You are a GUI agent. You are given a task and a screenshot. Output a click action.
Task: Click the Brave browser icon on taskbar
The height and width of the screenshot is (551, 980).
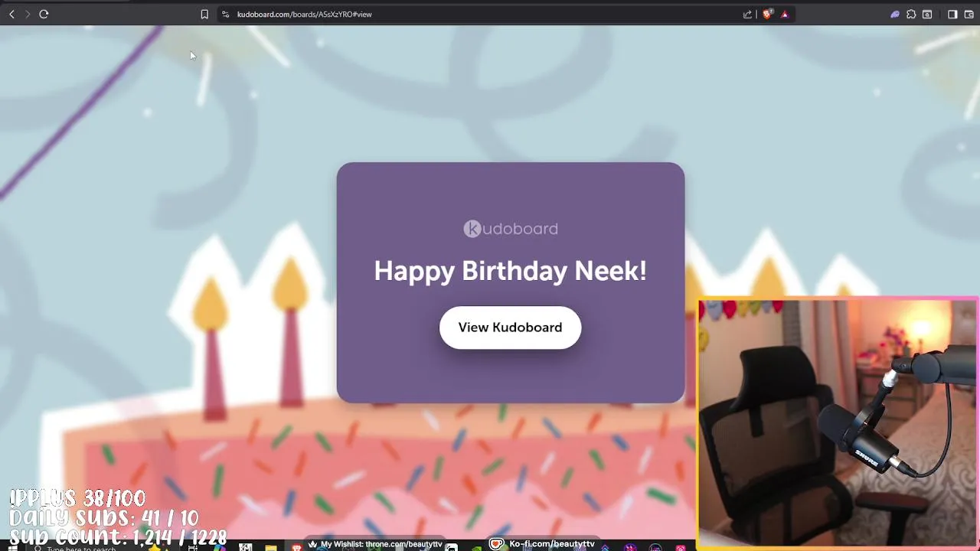coord(296,548)
